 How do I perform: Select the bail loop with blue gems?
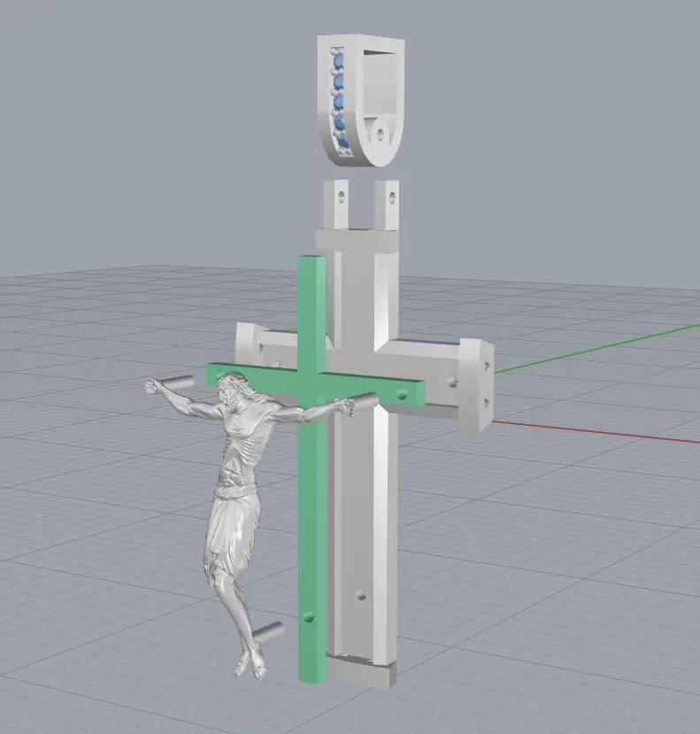(x=360, y=101)
